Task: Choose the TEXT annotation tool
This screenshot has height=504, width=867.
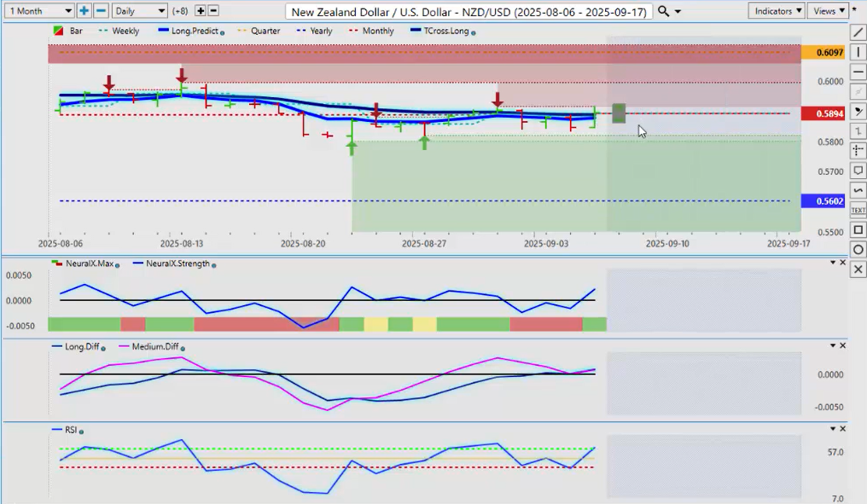Action: 858,210
